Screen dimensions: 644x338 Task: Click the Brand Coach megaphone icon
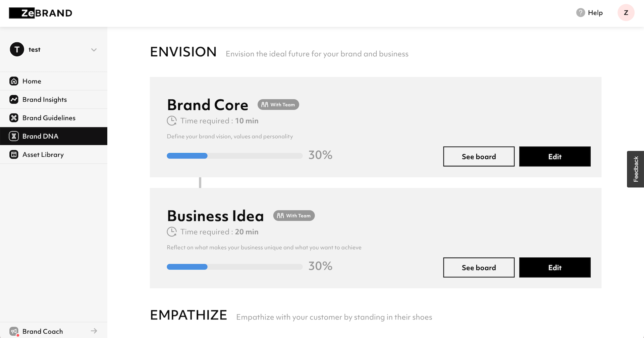click(14, 331)
